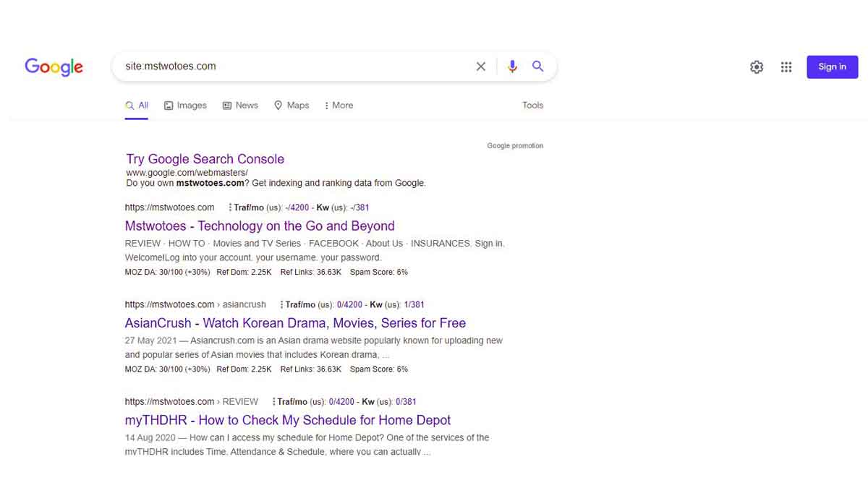Click Spam Score 6% under Mstwotoes result
The width and height of the screenshot is (868, 488).
(x=379, y=272)
